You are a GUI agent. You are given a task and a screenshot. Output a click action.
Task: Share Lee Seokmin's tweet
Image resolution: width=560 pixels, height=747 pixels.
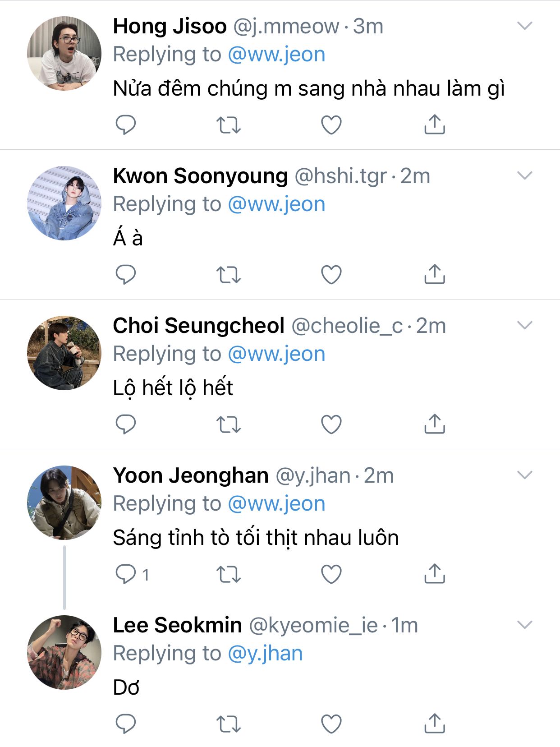tap(434, 724)
